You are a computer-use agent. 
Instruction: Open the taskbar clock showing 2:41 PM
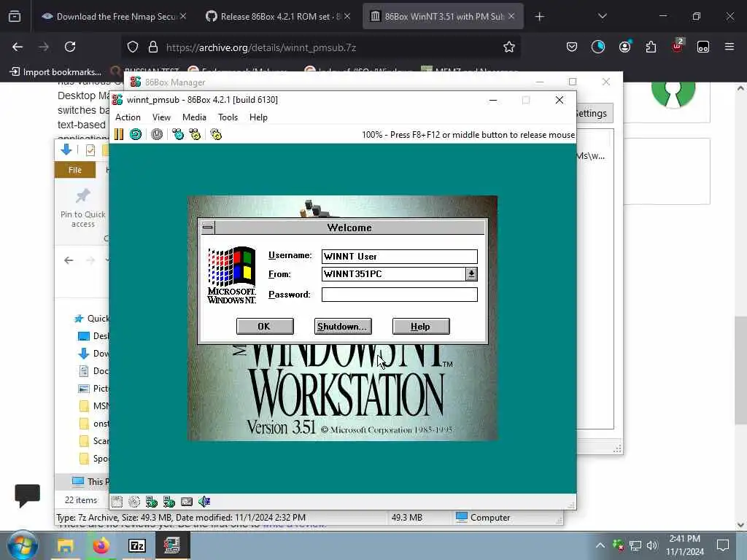click(x=684, y=545)
